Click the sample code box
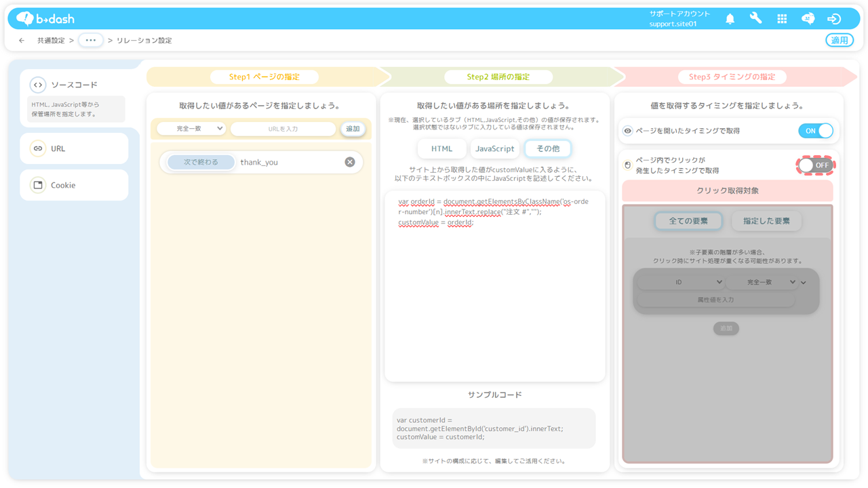Screen dimensions: 868x488 click(494, 428)
